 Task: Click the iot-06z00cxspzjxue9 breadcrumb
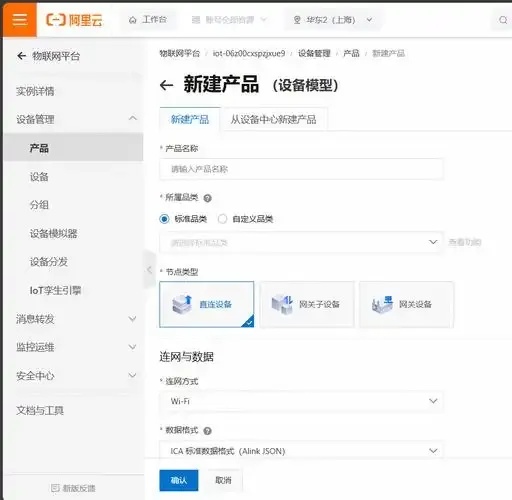coord(249,53)
